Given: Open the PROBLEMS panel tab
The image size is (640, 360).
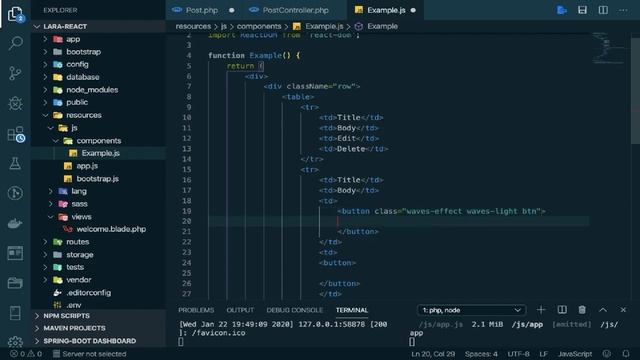Looking at the screenshot, I should click(x=196, y=310).
